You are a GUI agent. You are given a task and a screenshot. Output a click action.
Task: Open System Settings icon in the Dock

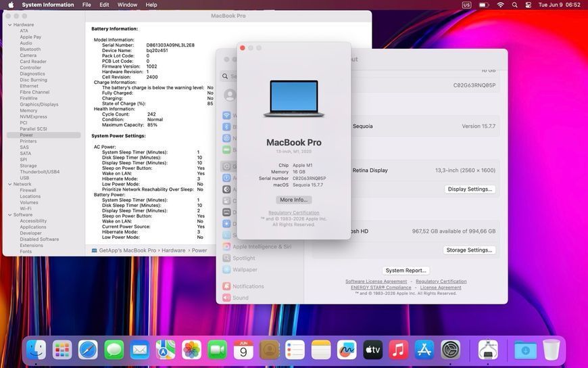click(x=450, y=350)
